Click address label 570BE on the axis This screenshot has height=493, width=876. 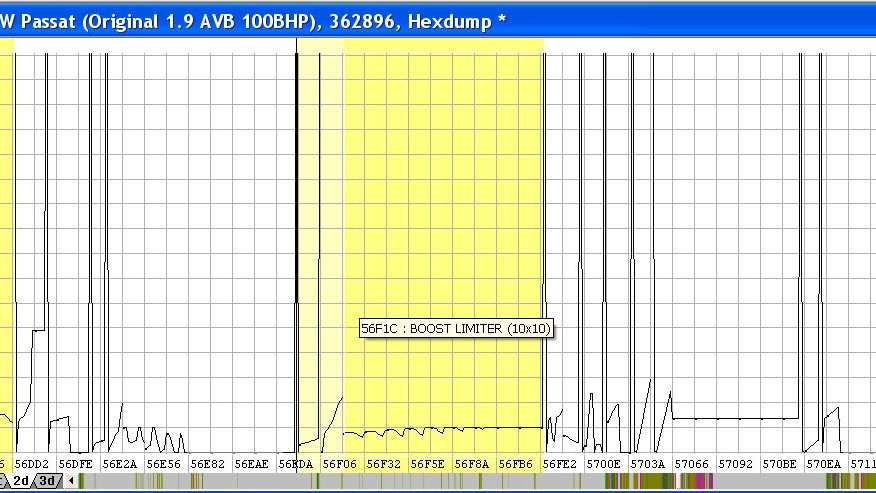click(x=780, y=464)
